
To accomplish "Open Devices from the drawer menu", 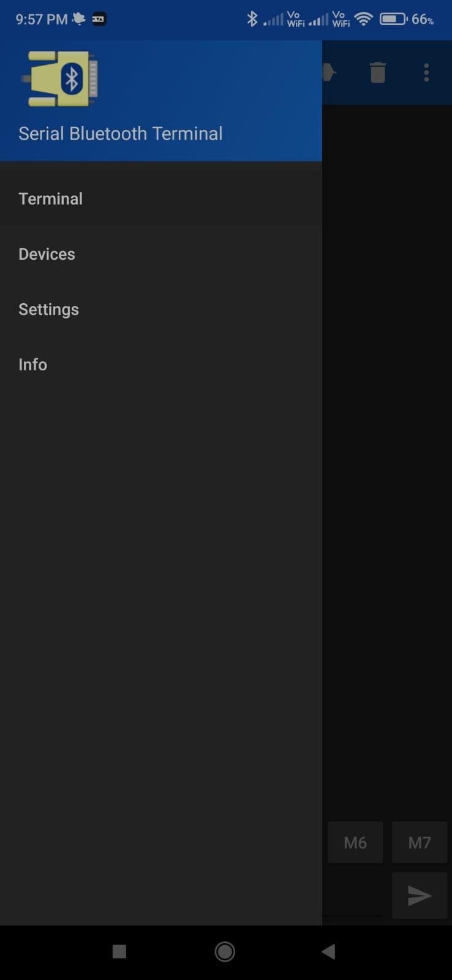I will [x=47, y=254].
